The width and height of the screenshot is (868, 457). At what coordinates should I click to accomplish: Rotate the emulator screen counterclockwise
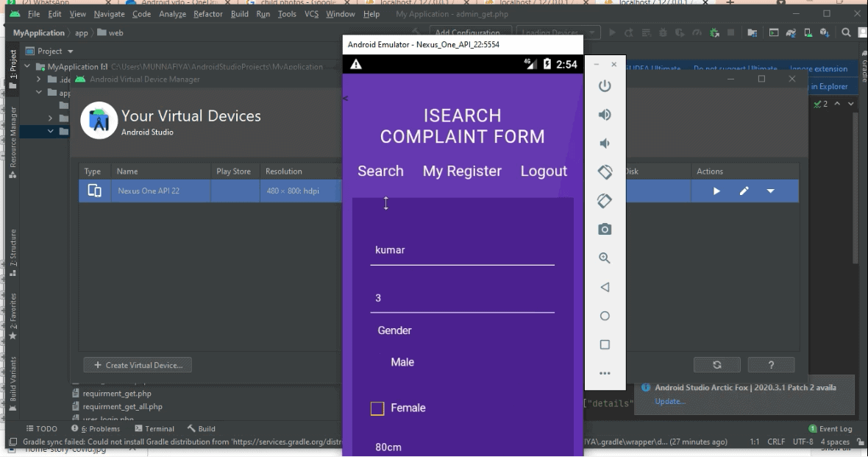(x=604, y=171)
